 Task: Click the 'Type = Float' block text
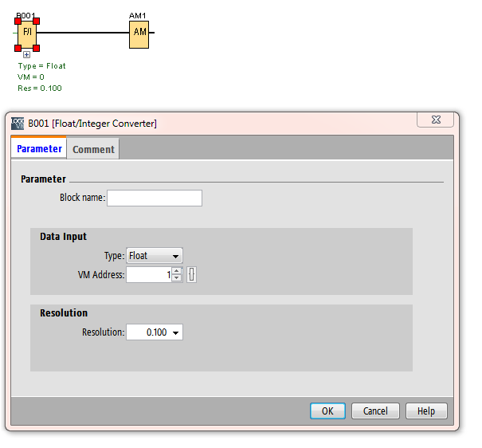click(41, 66)
